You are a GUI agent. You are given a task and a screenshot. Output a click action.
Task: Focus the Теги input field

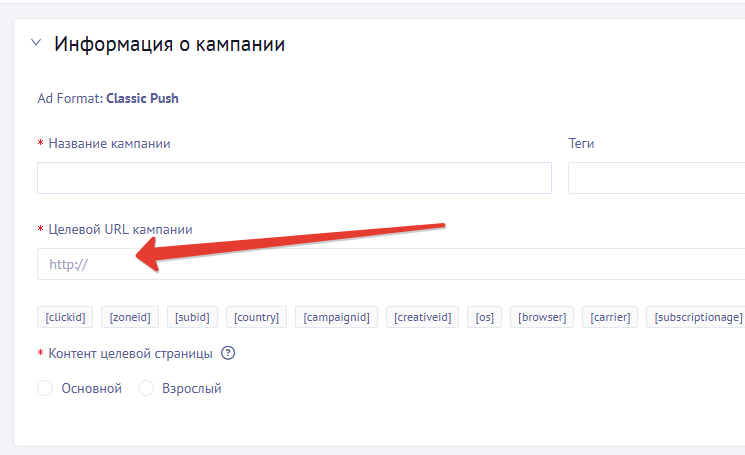click(x=656, y=178)
